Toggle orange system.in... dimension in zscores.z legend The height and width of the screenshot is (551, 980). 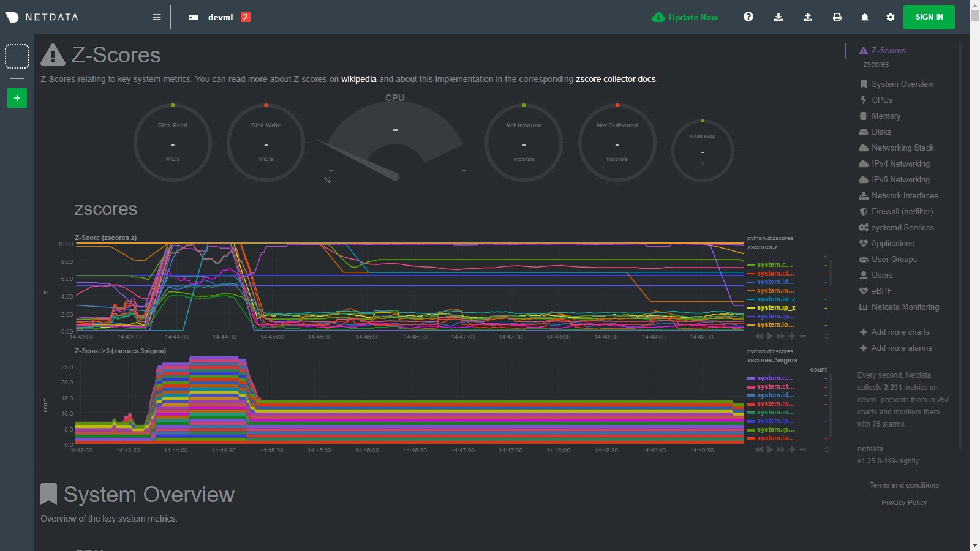click(x=771, y=290)
